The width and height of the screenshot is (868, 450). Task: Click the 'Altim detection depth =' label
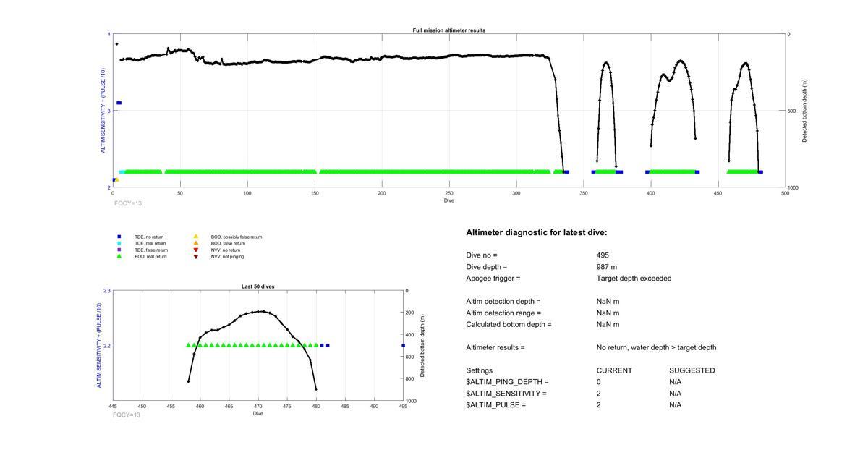(x=503, y=302)
